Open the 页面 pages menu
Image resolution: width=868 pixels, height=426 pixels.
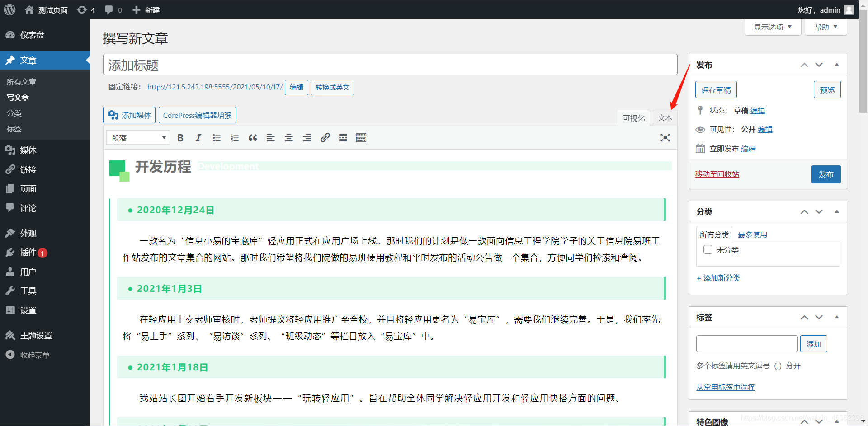coord(45,189)
